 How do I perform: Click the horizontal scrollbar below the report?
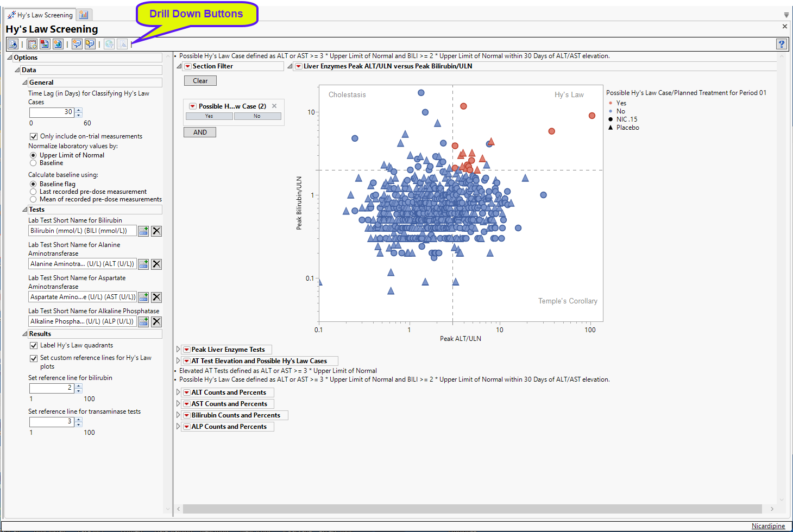(473, 509)
